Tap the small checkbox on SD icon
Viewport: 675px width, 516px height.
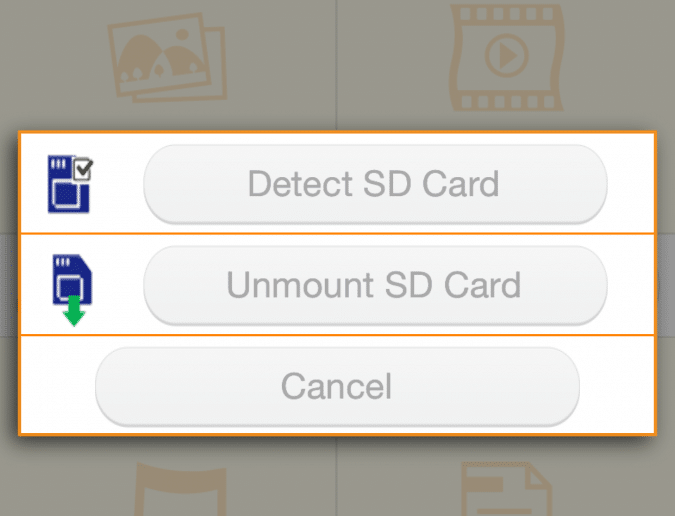click(83, 169)
